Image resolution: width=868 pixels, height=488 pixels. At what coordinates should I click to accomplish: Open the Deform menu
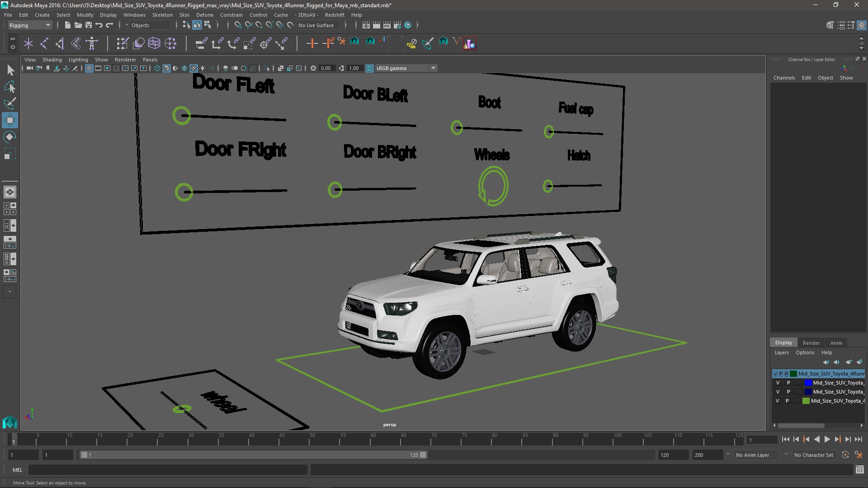pos(204,15)
